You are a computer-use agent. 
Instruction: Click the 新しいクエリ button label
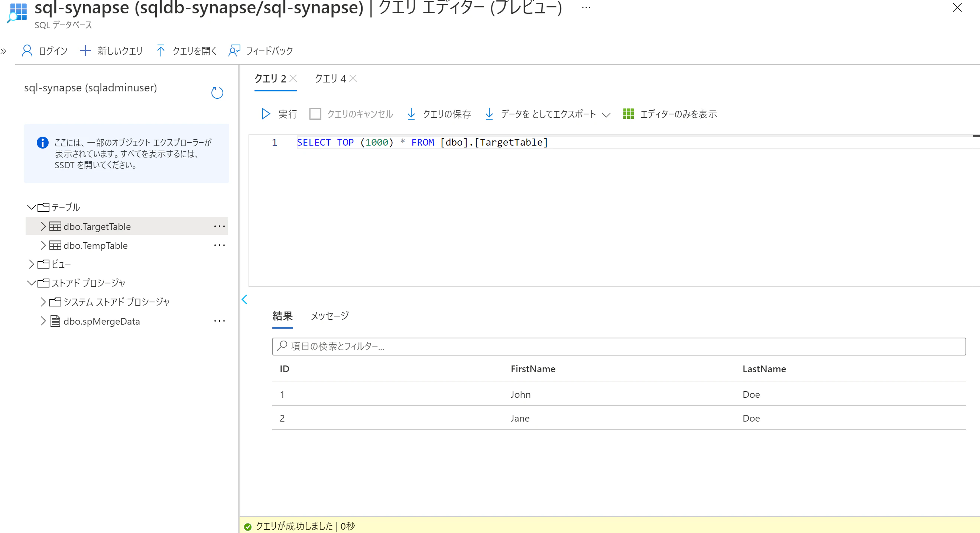120,51
